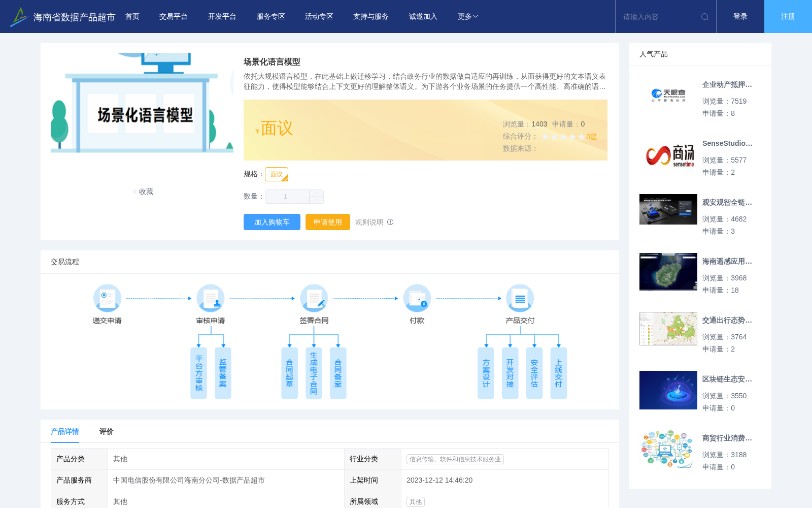The height and width of the screenshot is (508, 812).
Task: Click the 递交申请 step icon
Action: (x=107, y=298)
